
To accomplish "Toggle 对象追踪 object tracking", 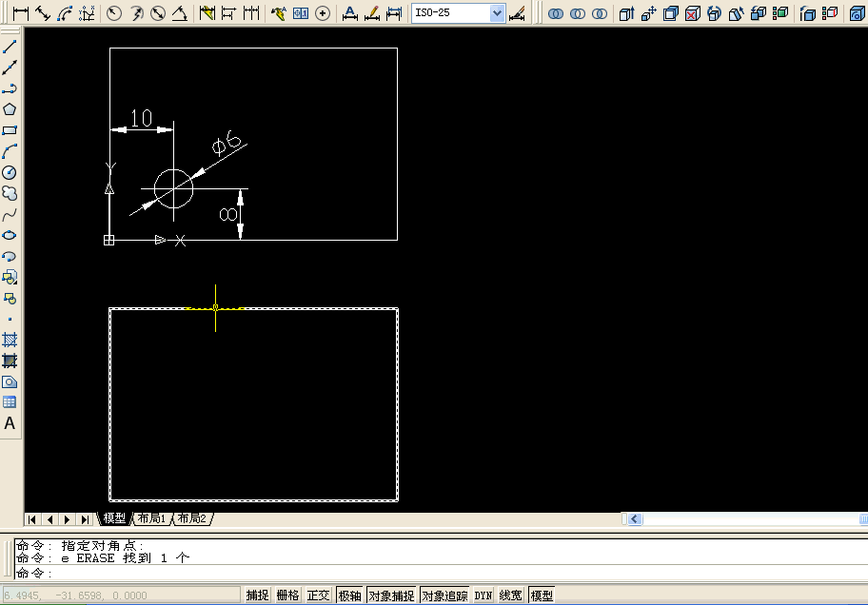I will [x=444, y=595].
